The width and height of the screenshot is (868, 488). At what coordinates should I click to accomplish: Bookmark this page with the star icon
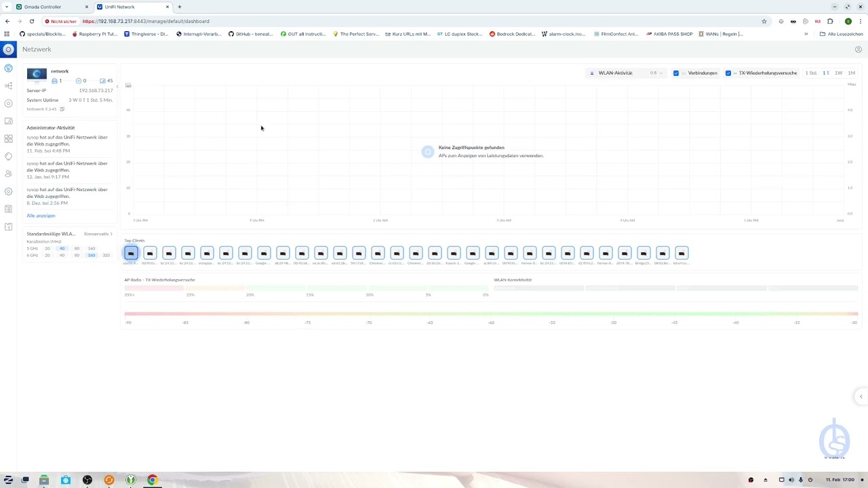(764, 21)
